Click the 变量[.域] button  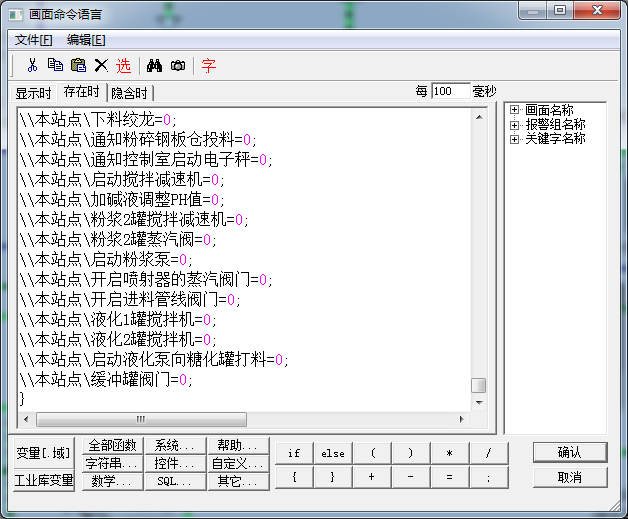click(x=44, y=453)
